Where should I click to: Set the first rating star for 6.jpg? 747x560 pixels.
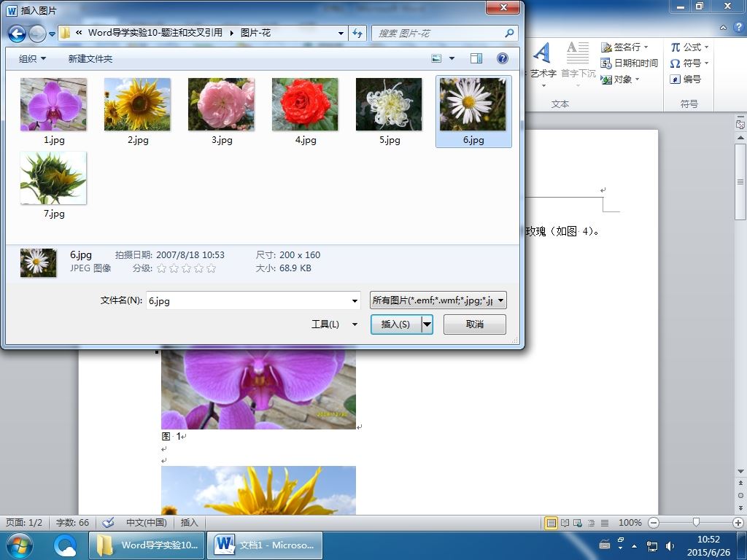161,268
